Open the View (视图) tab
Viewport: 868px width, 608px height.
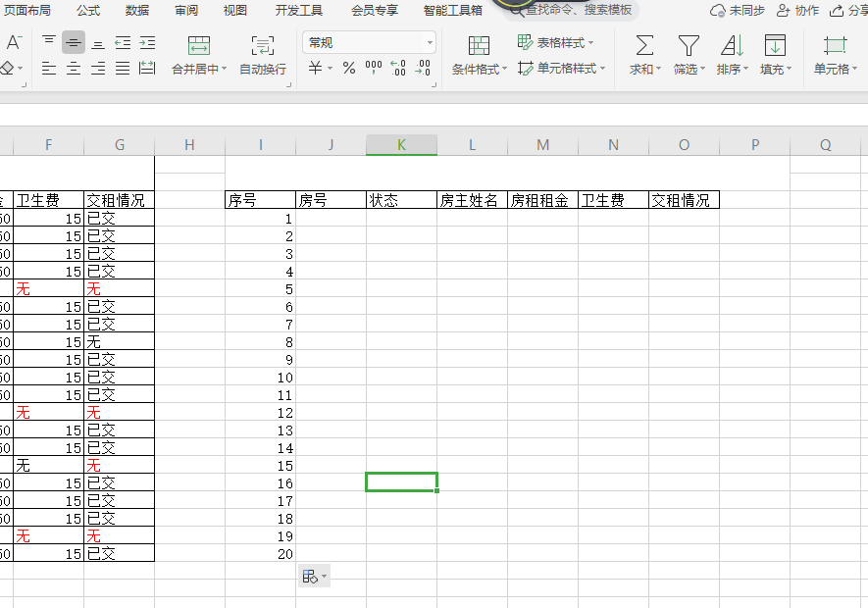coord(234,10)
